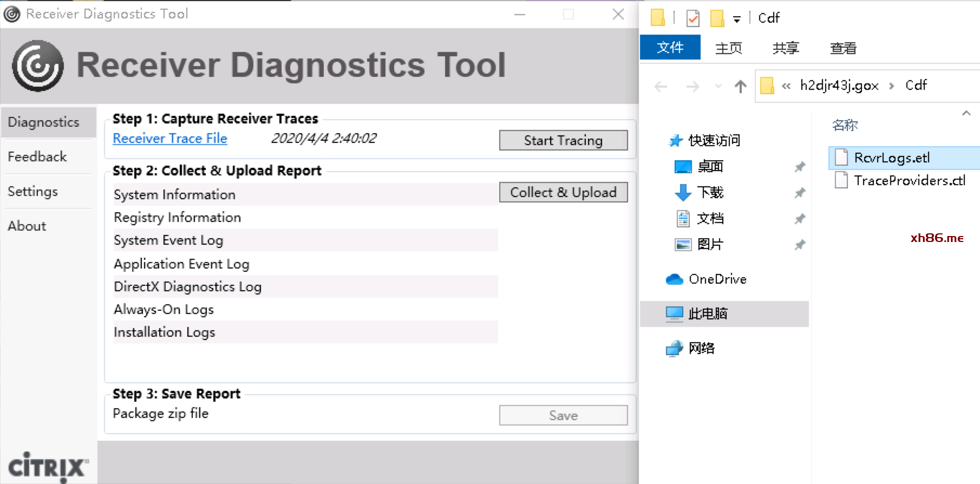Collapse the column header up arrow
The image size is (980, 484).
(966, 113)
